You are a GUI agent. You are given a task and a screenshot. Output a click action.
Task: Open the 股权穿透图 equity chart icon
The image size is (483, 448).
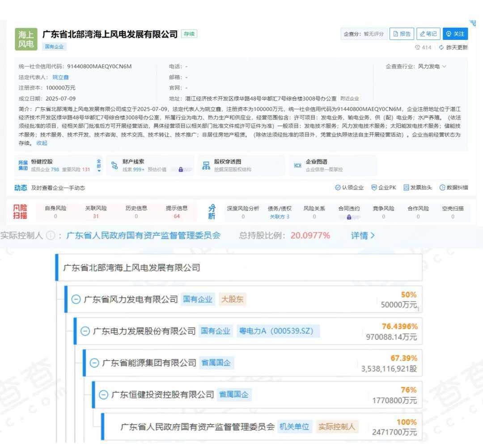pos(206,165)
